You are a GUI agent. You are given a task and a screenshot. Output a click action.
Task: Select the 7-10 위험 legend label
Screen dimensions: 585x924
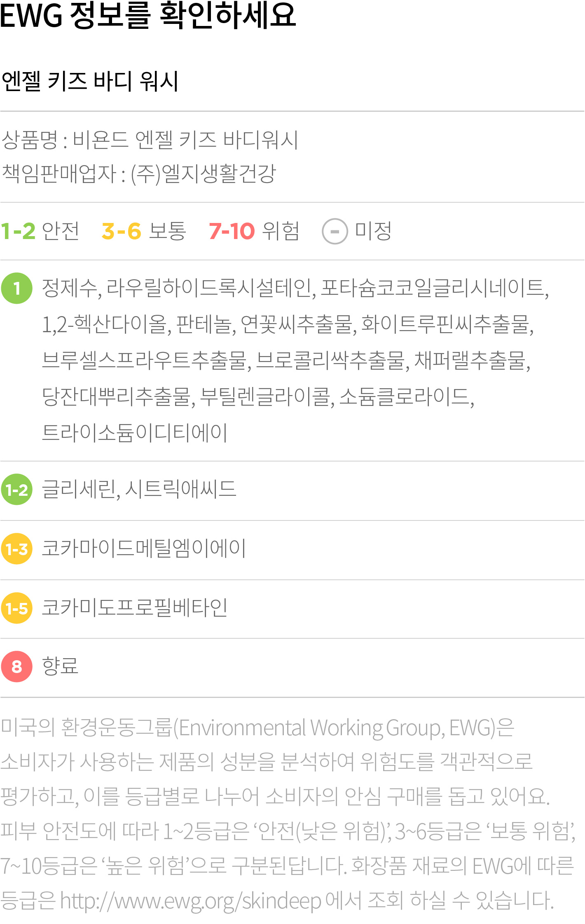point(254,231)
